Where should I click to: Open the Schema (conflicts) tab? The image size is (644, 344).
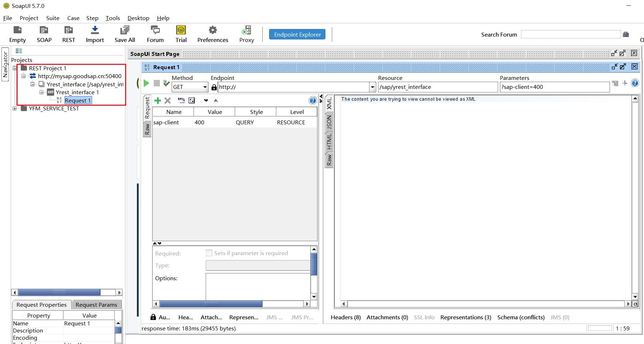(521, 317)
